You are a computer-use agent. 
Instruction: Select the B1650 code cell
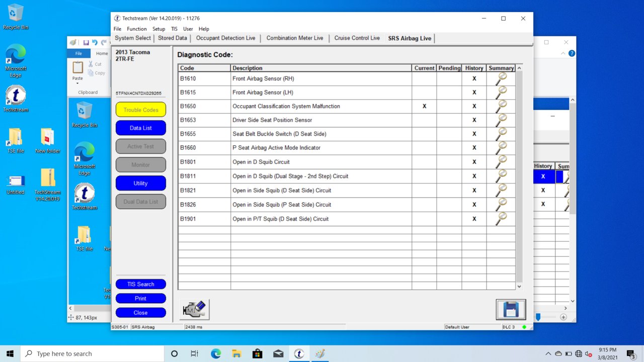204,106
